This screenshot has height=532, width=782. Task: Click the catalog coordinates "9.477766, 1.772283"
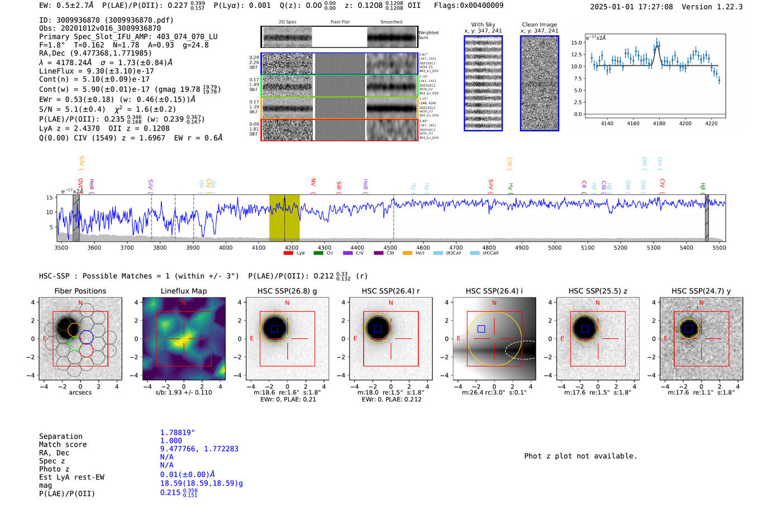click(199, 449)
